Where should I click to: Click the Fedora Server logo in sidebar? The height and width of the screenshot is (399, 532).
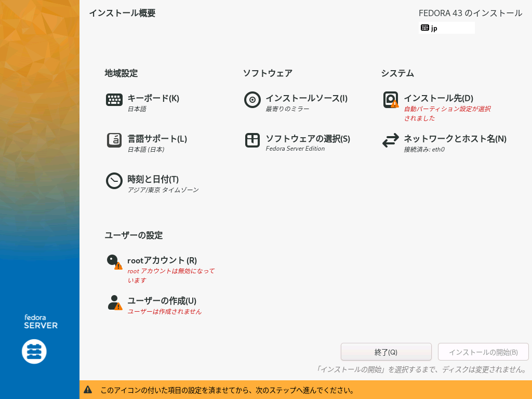(x=34, y=352)
